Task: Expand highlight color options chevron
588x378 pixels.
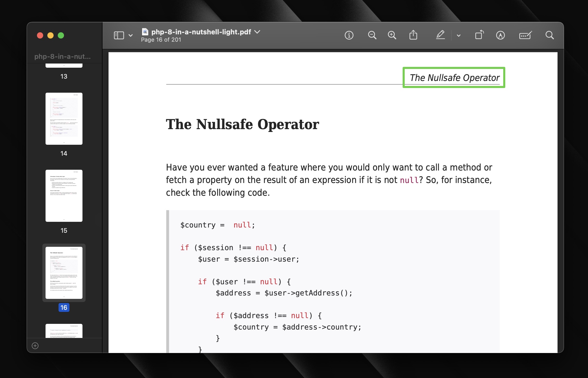Action: click(x=459, y=36)
